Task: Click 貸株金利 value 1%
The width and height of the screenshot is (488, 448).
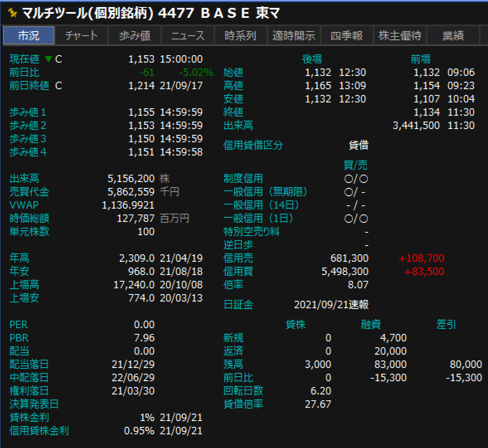Action: [x=147, y=417]
